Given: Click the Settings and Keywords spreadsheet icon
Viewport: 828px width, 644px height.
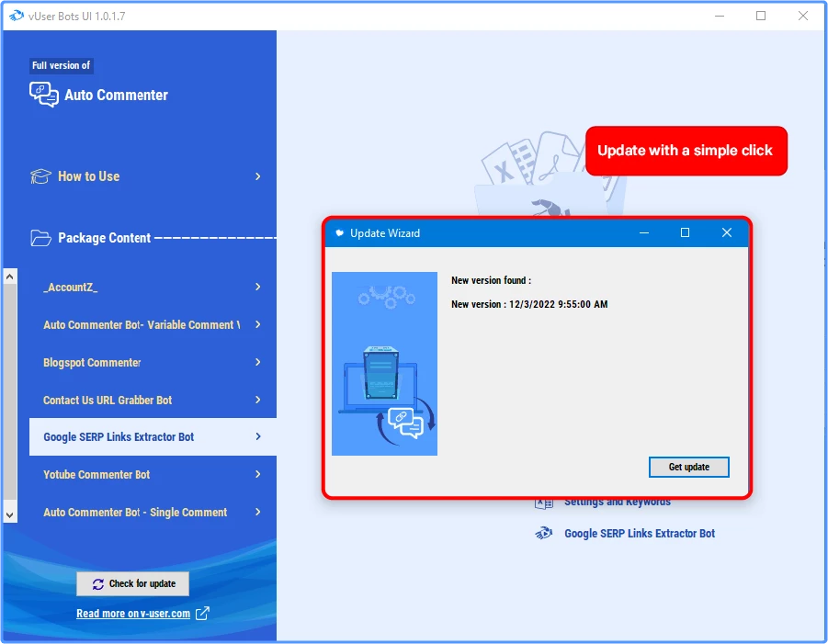Looking at the screenshot, I should pyautogui.click(x=544, y=503).
